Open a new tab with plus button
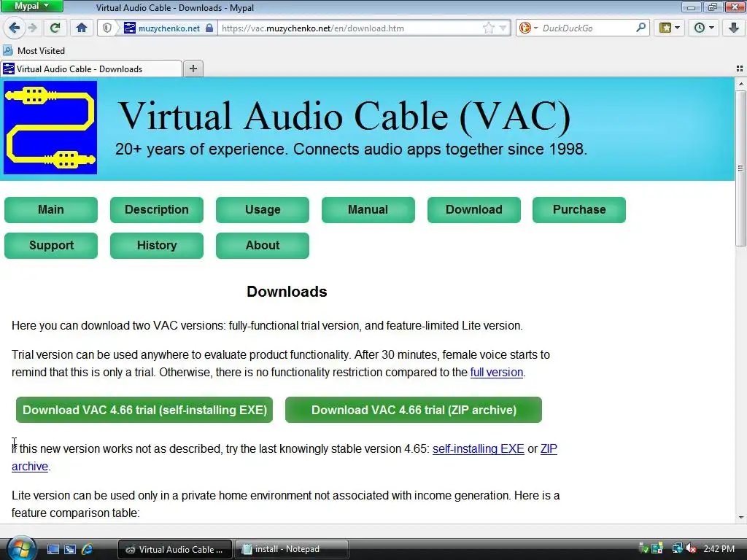The width and height of the screenshot is (747, 560). (x=193, y=69)
